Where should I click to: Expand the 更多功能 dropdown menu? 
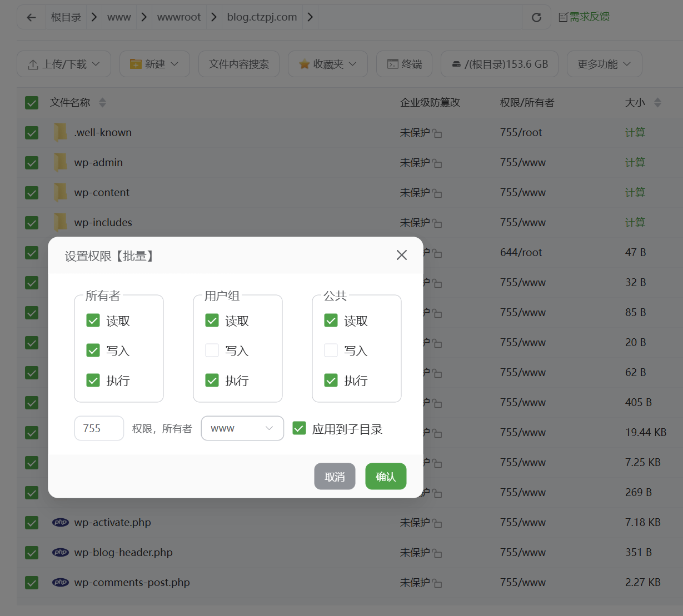click(604, 64)
